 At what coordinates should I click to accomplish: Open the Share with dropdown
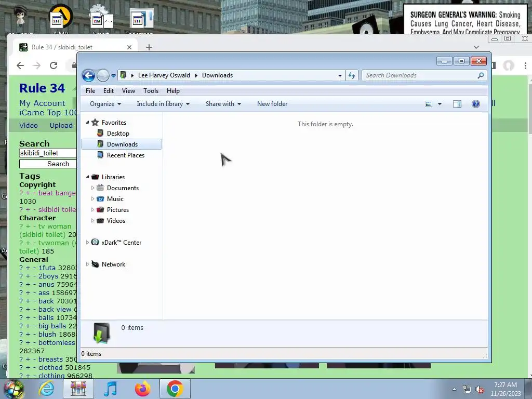[x=223, y=104]
